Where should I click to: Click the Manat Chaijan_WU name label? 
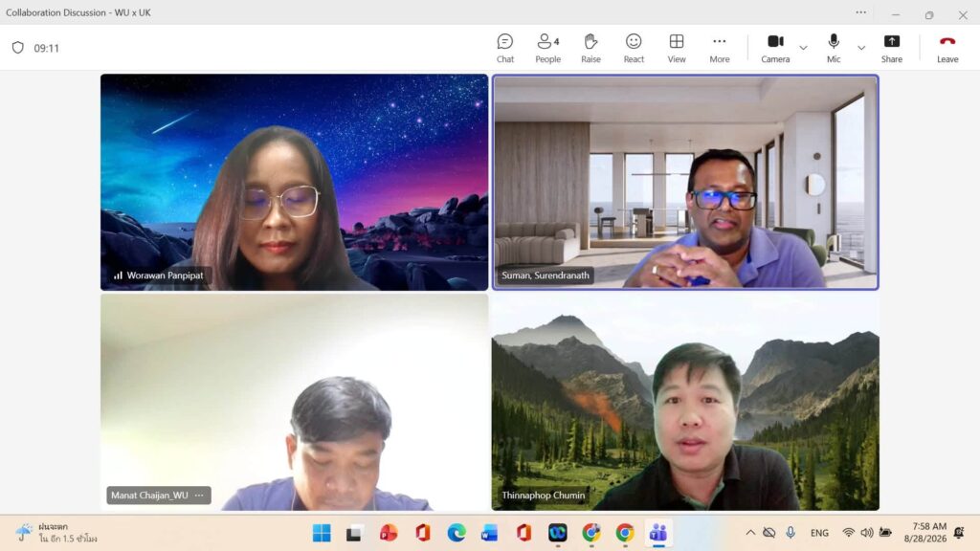149,496
